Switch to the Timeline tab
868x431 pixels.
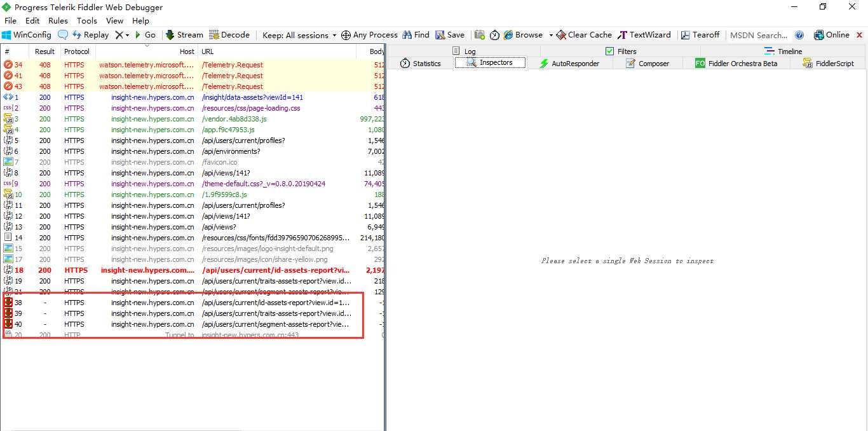(783, 51)
